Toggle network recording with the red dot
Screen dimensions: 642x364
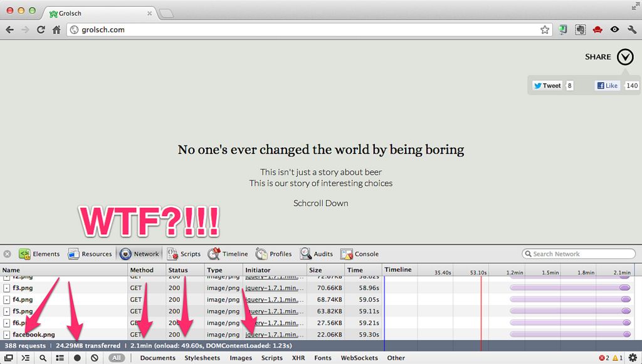coord(77,358)
